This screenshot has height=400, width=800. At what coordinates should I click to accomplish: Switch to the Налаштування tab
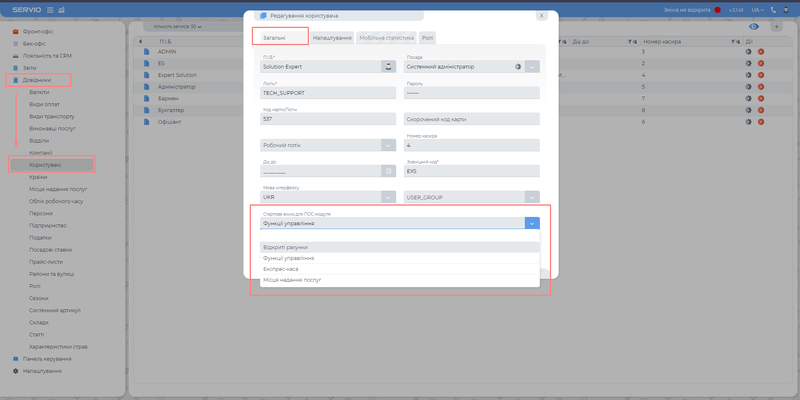click(x=331, y=37)
